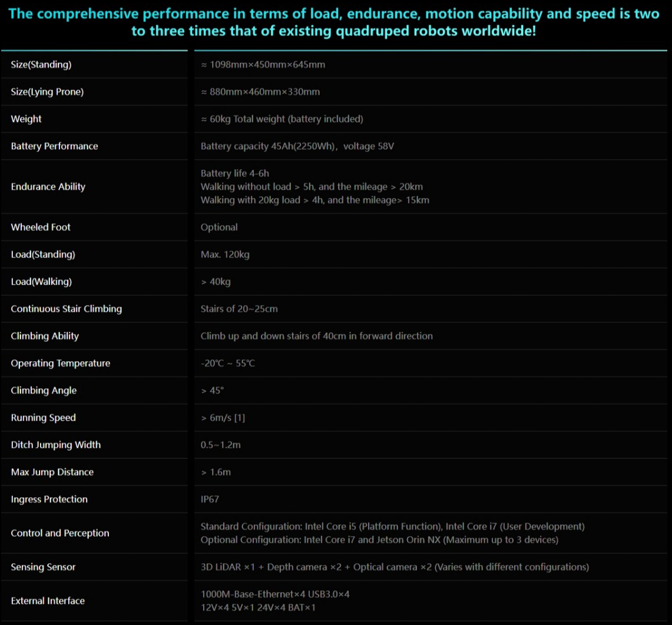Select the External Interface row label

pos(48,601)
